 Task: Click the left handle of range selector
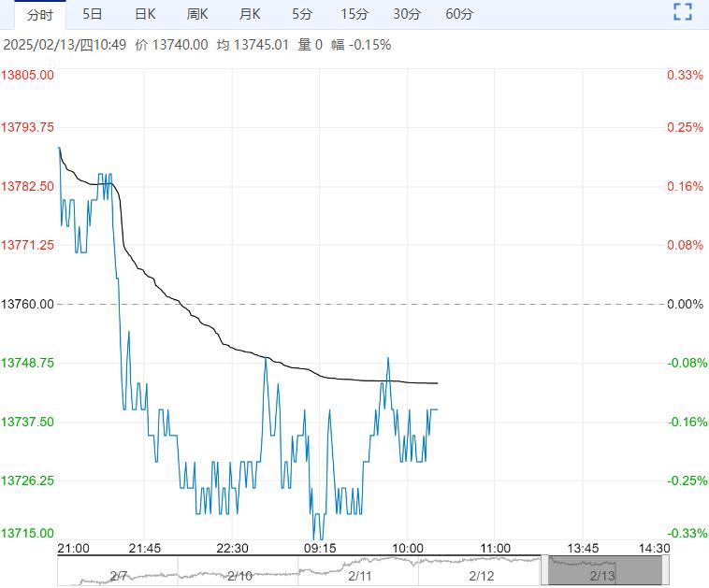pos(544,570)
